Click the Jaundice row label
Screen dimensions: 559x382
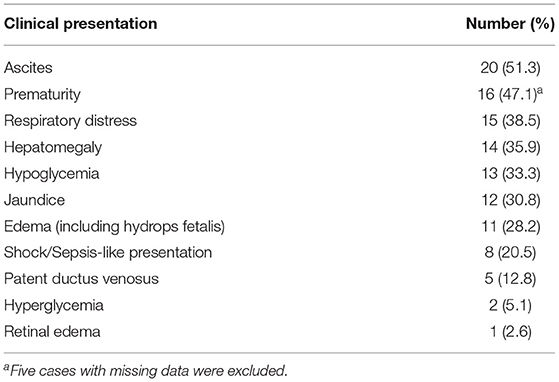35,200
